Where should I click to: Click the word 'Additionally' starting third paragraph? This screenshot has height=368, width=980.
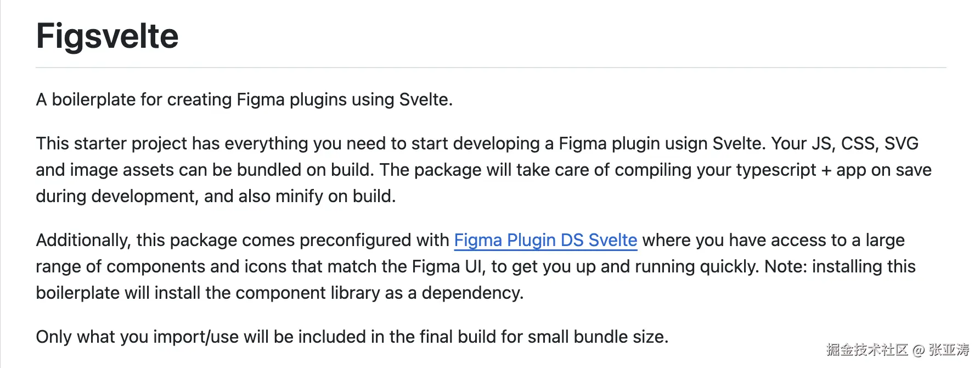(x=83, y=240)
